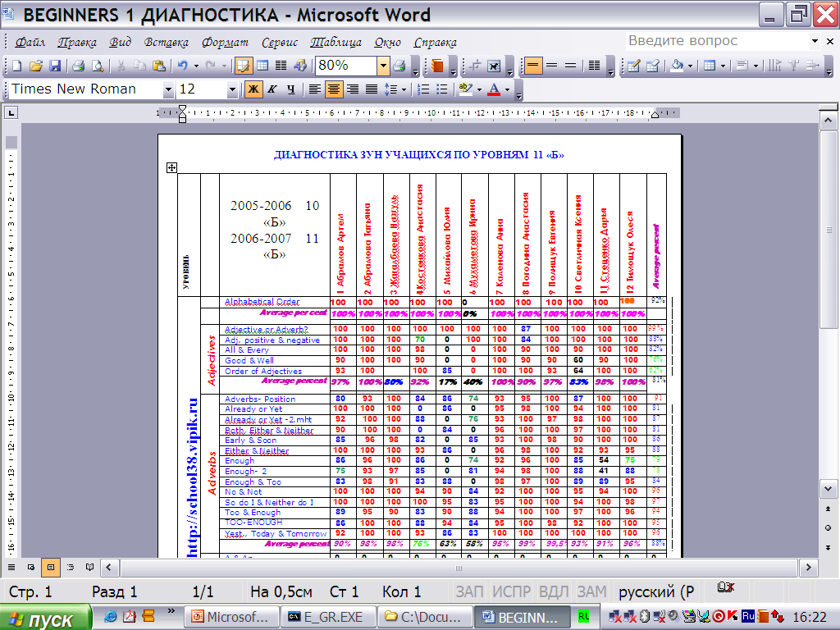Launch Internet Explorer from quick launch
The height and width of the screenshot is (630, 840).
pyautogui.click(x=110, y=617)
